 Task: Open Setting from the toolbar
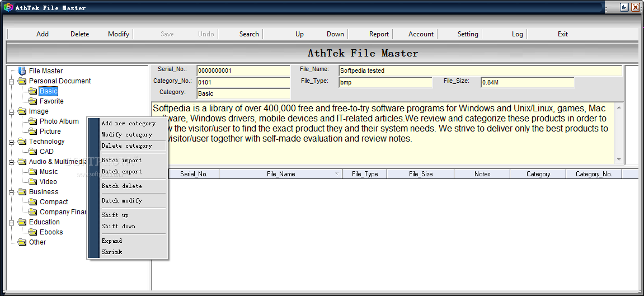click(x=468, y=34)
